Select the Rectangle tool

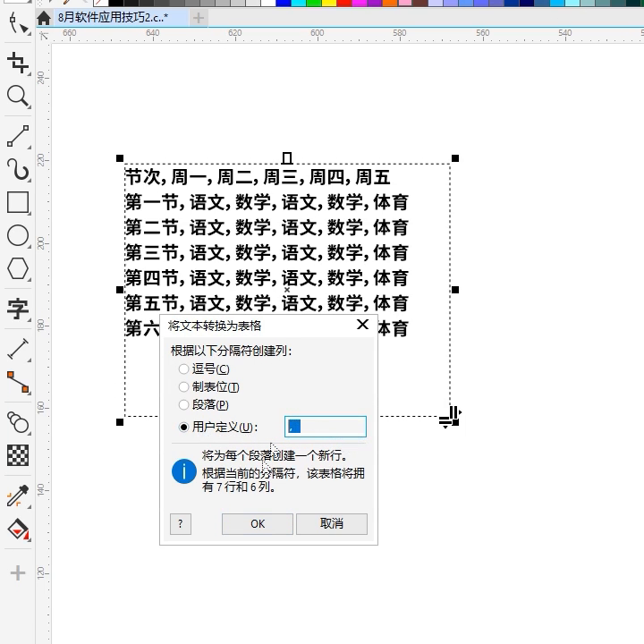click(x=18, y=202)
